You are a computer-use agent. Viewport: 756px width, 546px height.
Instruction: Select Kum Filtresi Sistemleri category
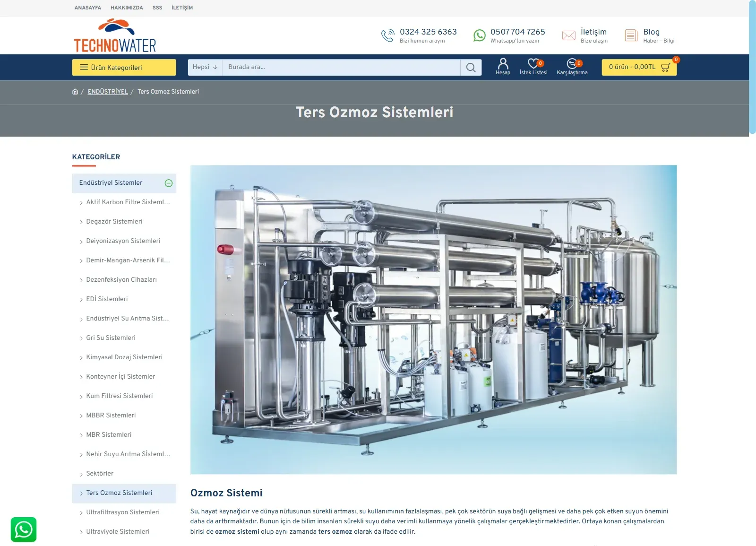pyautogui.click(x=124, y=396)
